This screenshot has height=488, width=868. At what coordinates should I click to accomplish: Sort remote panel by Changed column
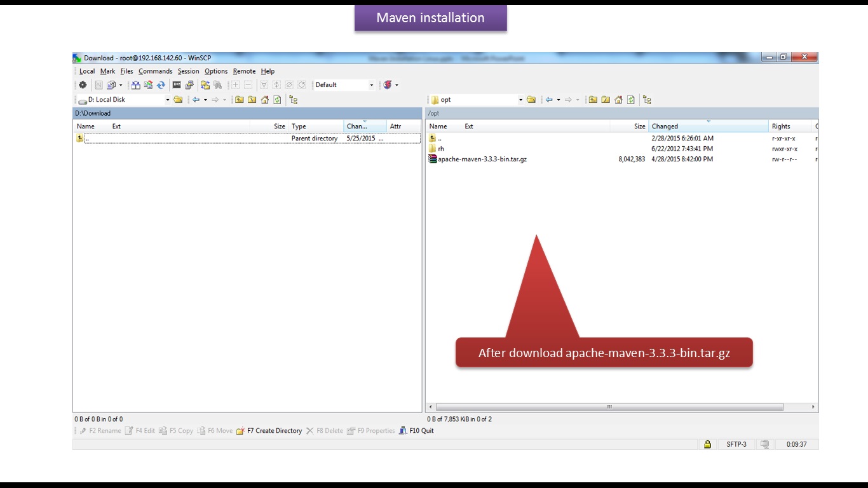coord(709,126)
